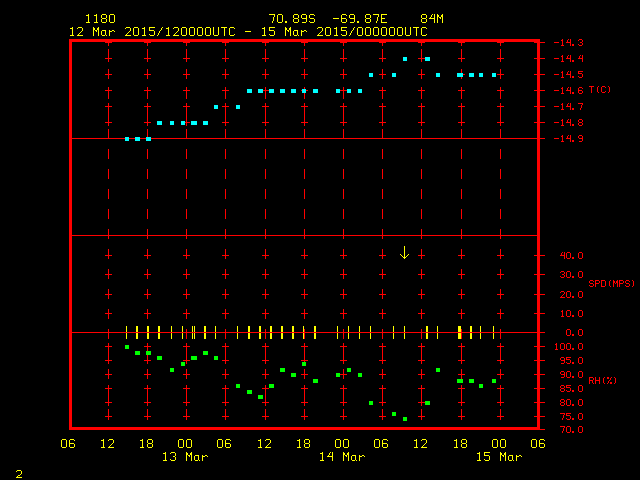
Task: Click the yellow wind direction arrow
Action: [404, 253]
